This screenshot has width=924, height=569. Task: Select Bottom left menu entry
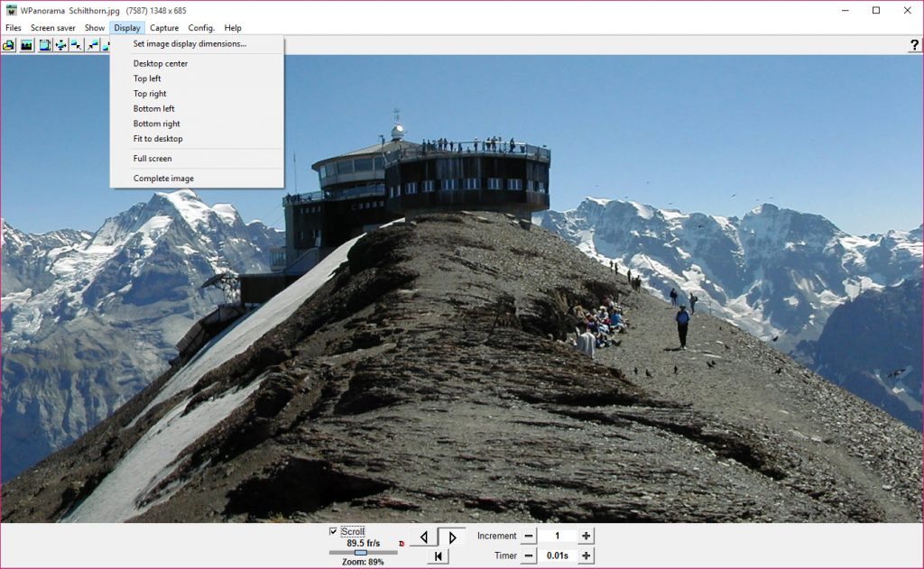pyautogui.click(x=197, y=108)
